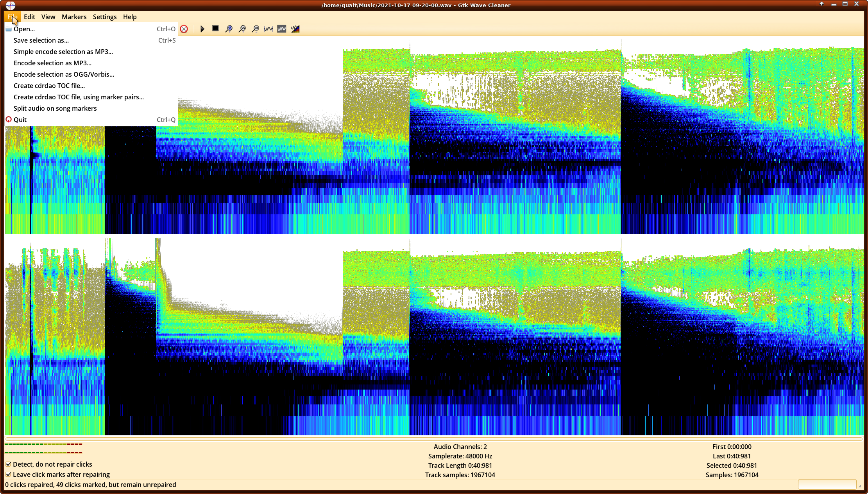Click the zoom in magnifier icon

coord(242,29)
